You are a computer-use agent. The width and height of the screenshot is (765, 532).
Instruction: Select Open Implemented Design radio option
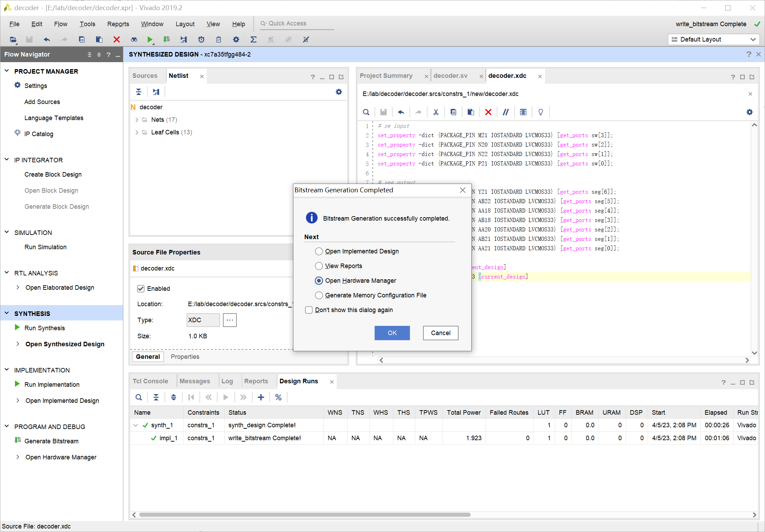tap(319, 251)
